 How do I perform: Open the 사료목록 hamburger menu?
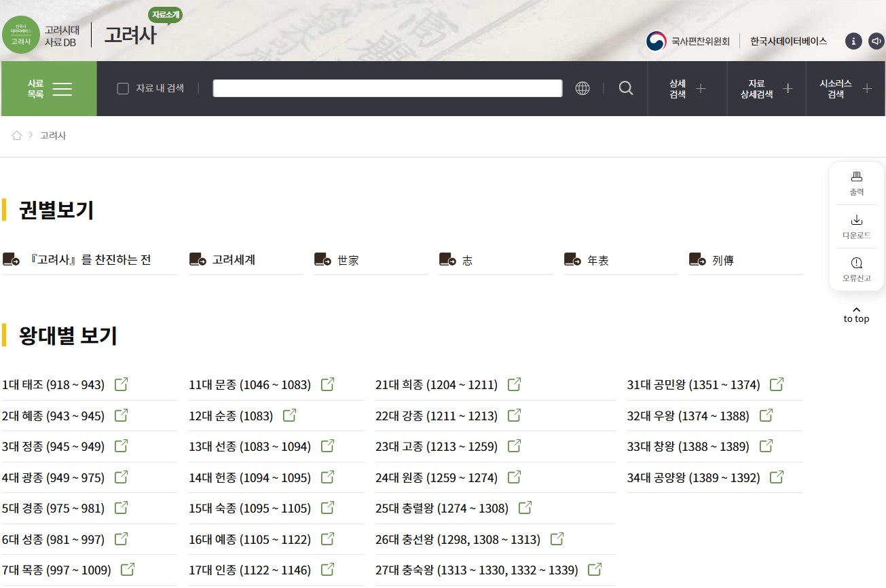[49, 89]
